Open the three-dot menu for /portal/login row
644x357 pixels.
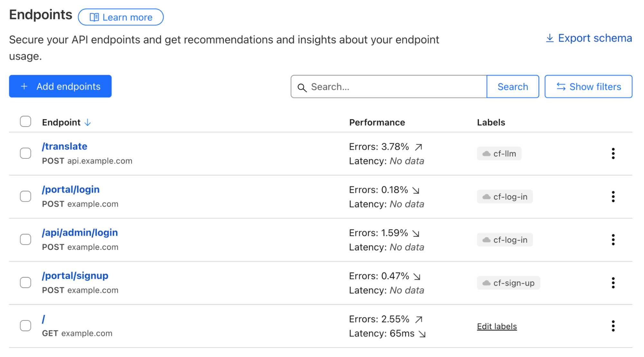(613, 197)
